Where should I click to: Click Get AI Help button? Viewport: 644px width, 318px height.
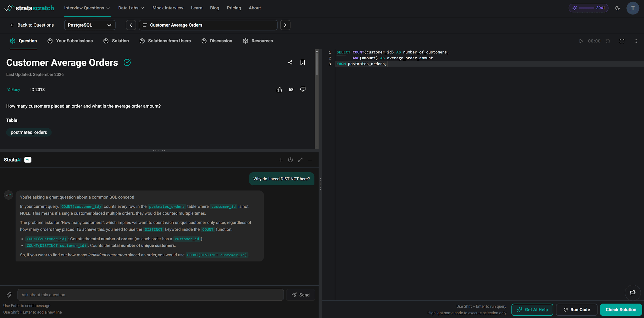pyautogui.click(x=532, y=310)
